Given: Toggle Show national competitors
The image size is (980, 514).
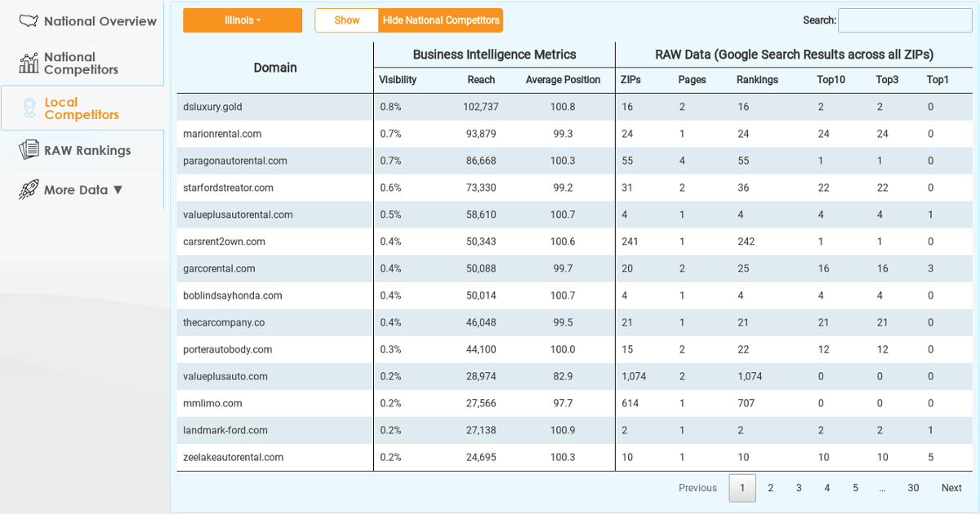Looking at the screenshot, I should pyautogui.click(x=347, y=20).
